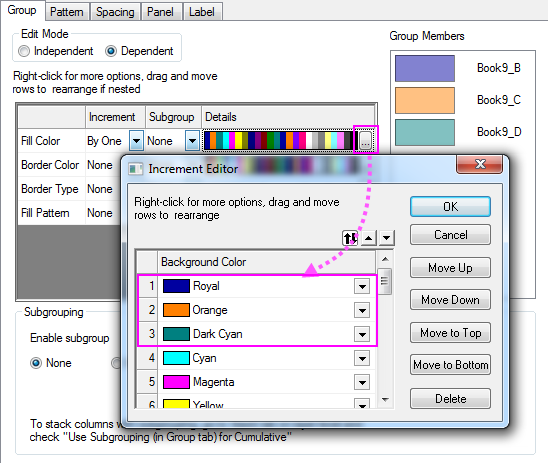Click the Increment column header
This screenshot has height=463, width=548.
[x=115, y=117]
